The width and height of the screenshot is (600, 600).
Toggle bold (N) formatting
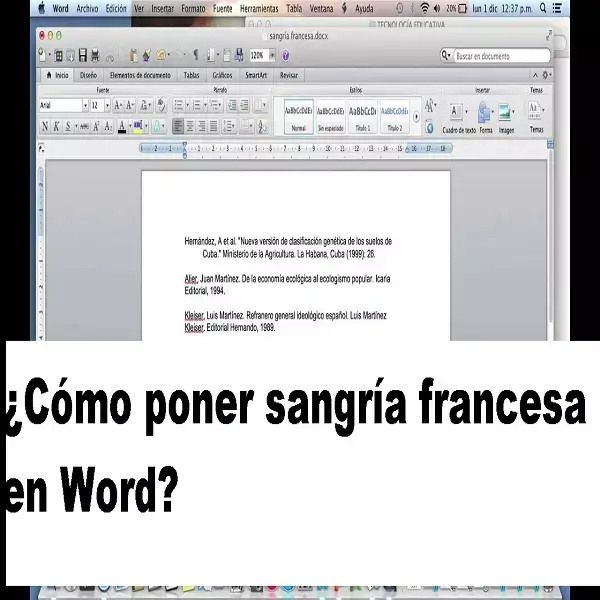click(45, 126)
